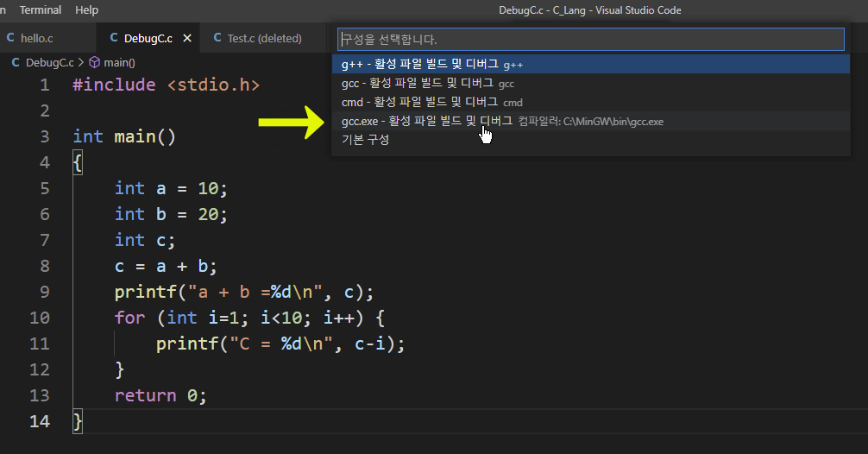Click the C file icon on DebugC.c tab
Image resolution: width=868 pixels, height=454 pixels.
coord(114,38)
